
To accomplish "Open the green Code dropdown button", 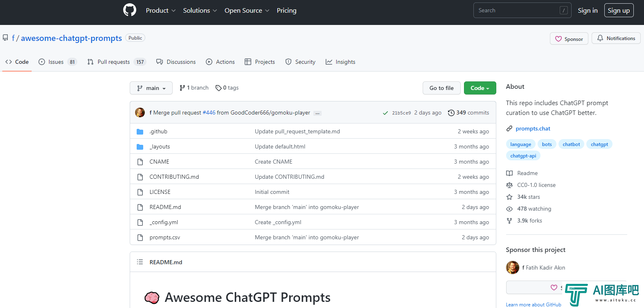I will pyautogui.click(x=480, y=88).
